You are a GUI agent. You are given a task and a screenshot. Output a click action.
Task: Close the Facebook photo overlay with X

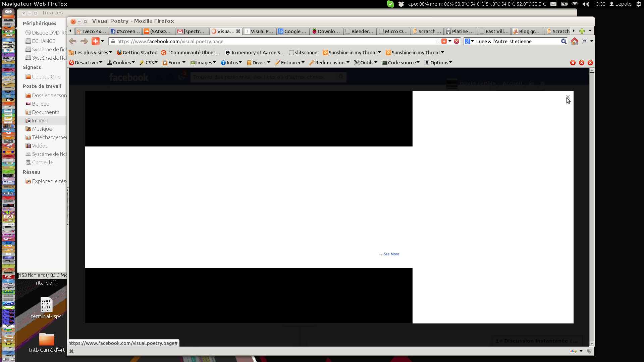click(568, 97)
